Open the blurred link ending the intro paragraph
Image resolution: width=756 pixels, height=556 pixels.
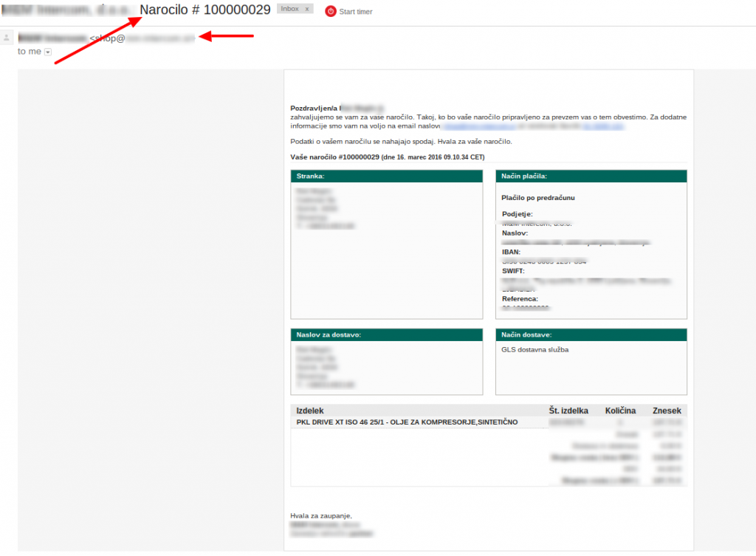click(x=603, y=126)
